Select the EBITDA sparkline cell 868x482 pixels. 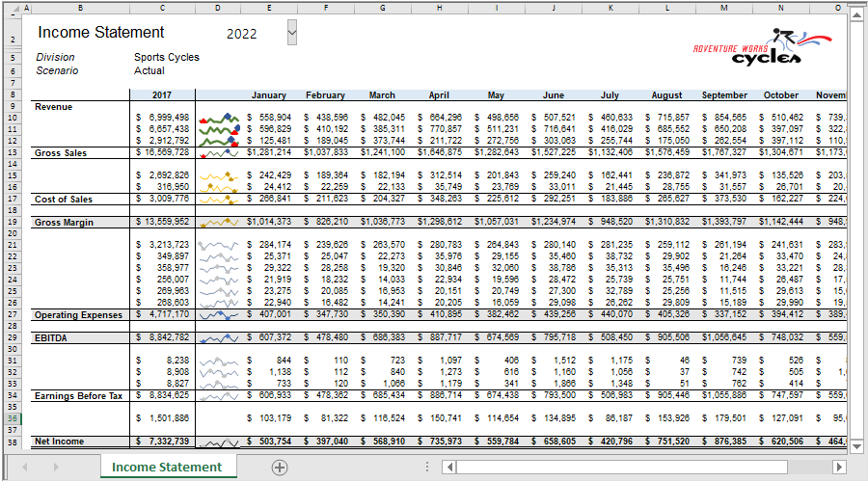[218, 337]
